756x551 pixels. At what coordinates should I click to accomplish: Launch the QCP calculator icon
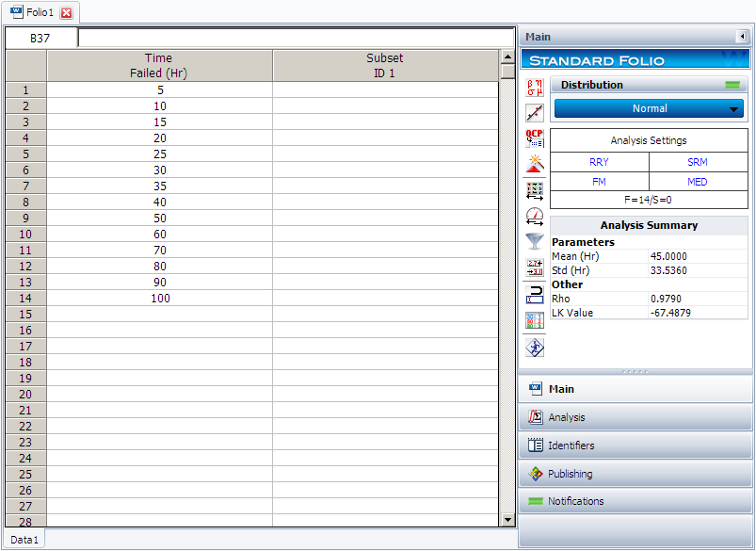(535, 138)
